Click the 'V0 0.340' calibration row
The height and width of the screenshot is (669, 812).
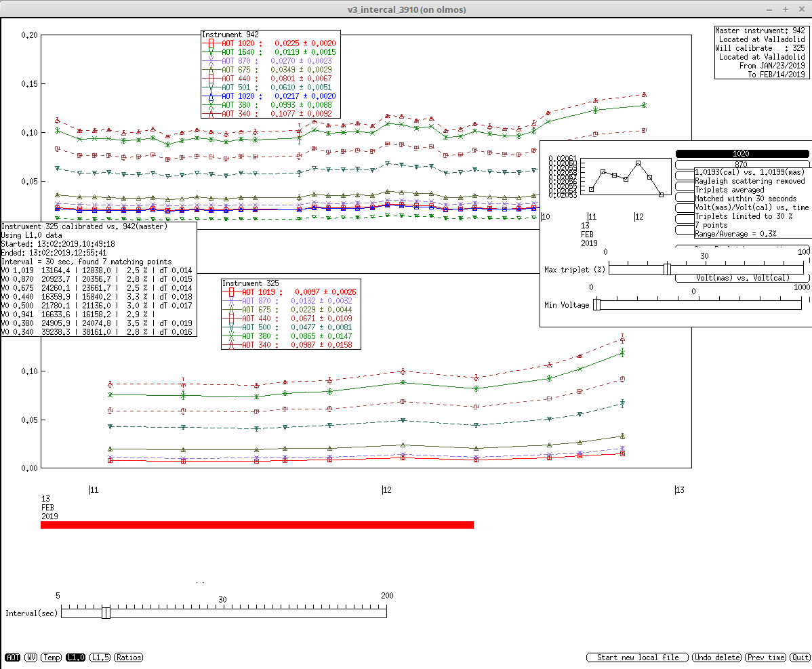(97, 332)
